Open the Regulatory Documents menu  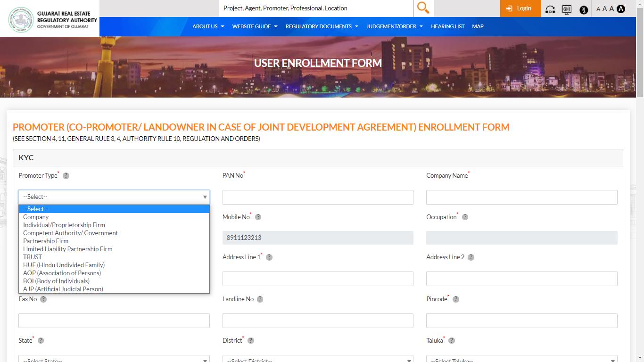322,26
